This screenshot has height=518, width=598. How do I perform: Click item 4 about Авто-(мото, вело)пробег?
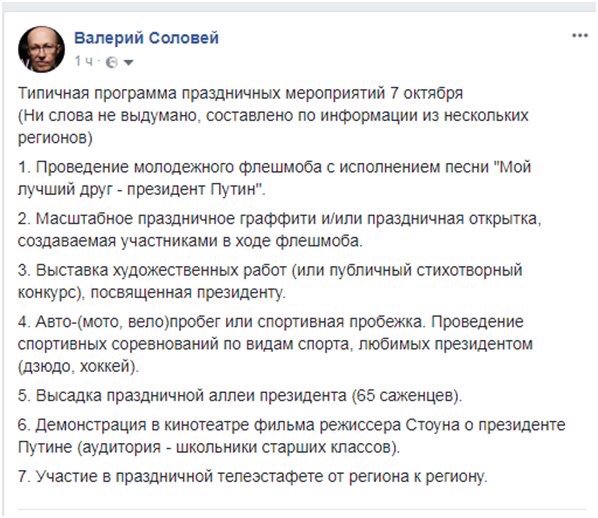275,344
